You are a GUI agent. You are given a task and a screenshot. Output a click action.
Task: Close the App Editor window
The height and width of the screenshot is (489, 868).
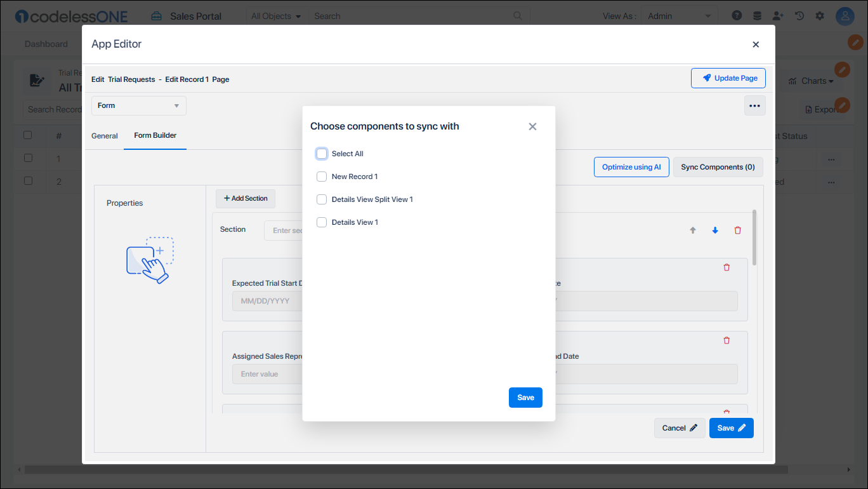(756, 44)
